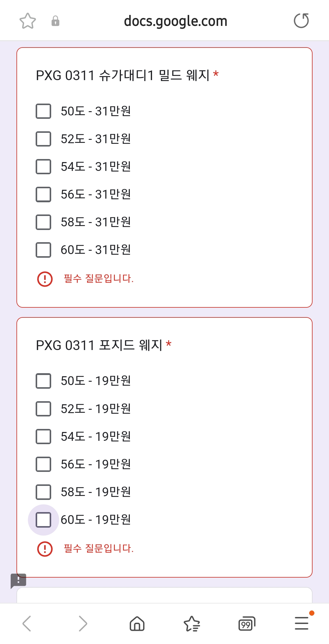The width and height of the screenshot is (329, 644).
Task: Check the 50도 - 19만원 option
Action: 44,381
